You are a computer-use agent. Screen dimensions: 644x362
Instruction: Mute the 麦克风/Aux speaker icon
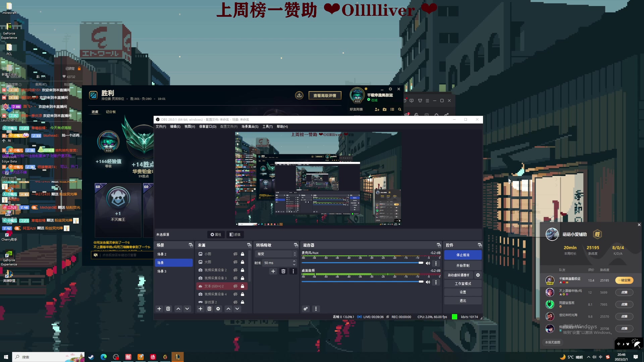pos(428,263)
